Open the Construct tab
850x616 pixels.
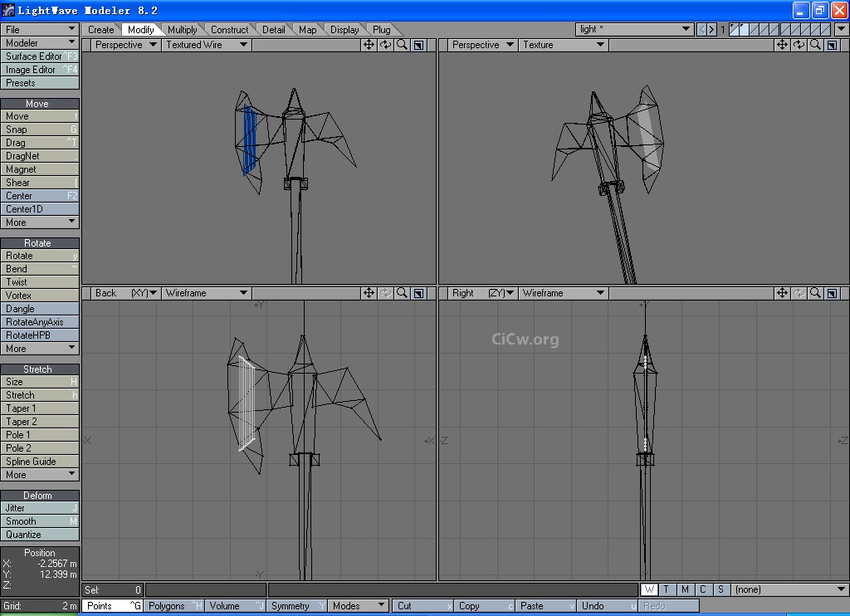(x=229, y=29)
